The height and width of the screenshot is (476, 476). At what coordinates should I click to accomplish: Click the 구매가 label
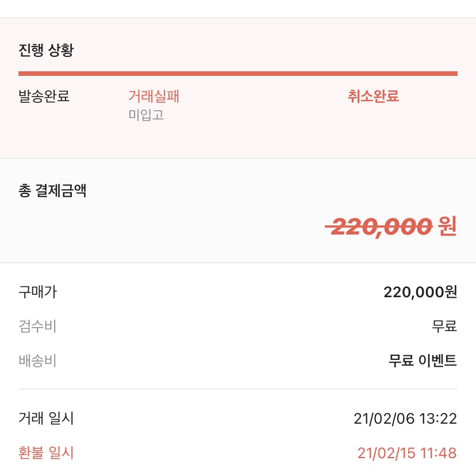click(x=37, y=292)
